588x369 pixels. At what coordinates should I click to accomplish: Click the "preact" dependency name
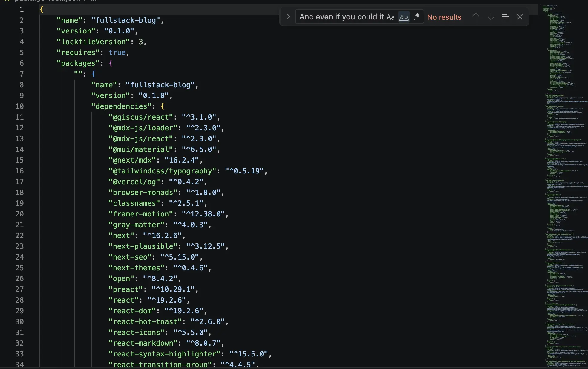click(126, 289)
